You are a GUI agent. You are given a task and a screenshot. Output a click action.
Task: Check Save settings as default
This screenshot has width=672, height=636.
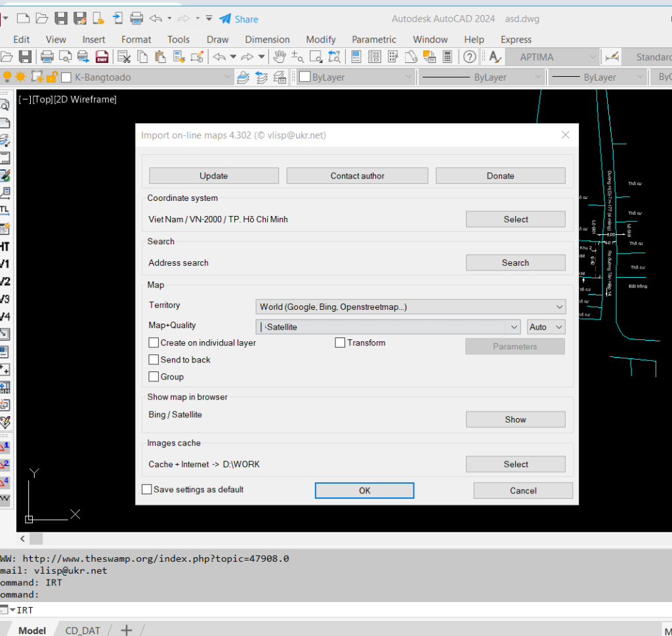click(x=146, y=489)
